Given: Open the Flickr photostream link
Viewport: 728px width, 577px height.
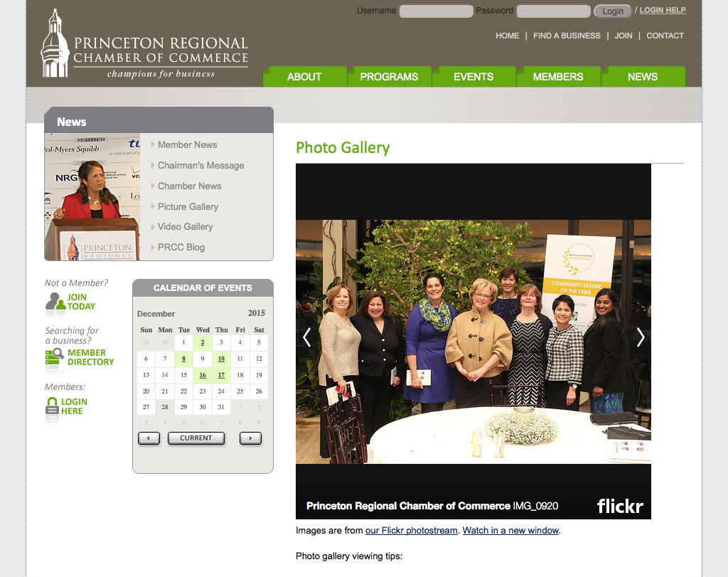Looking at the screenshot, I should point(412,531).
